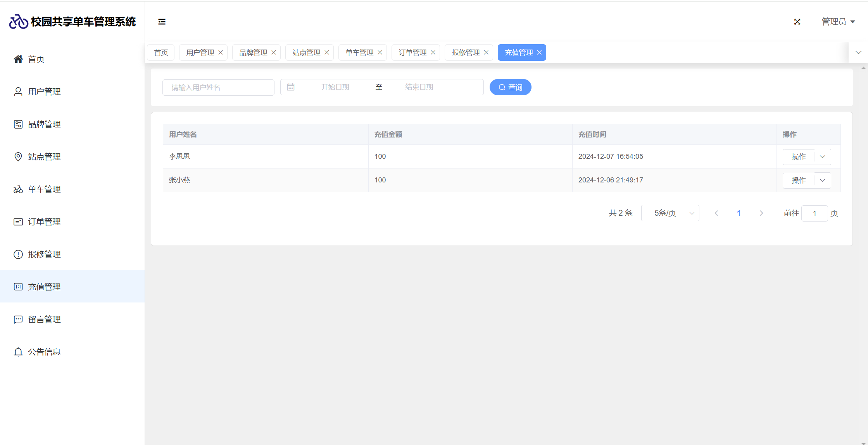This screenshot has width=868, height=445.
Task: Open the 5条/页 page size dropdown
Action: click(x=670, y=213)
